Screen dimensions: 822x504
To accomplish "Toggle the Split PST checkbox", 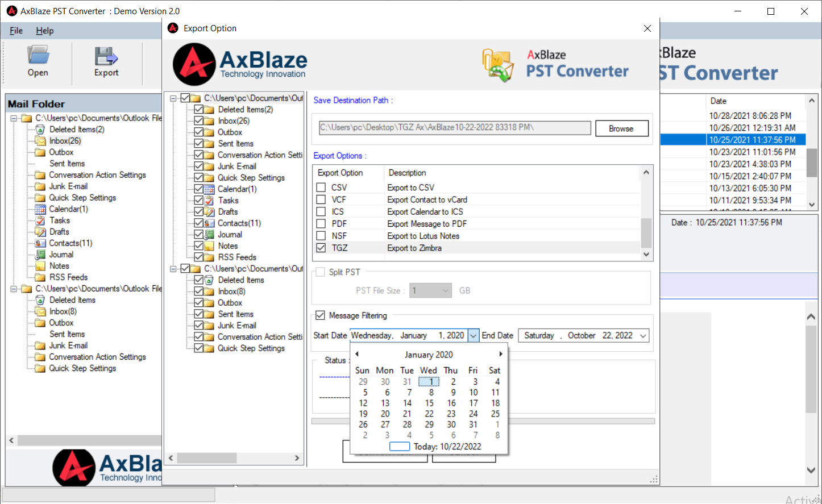I will point(320,272).
